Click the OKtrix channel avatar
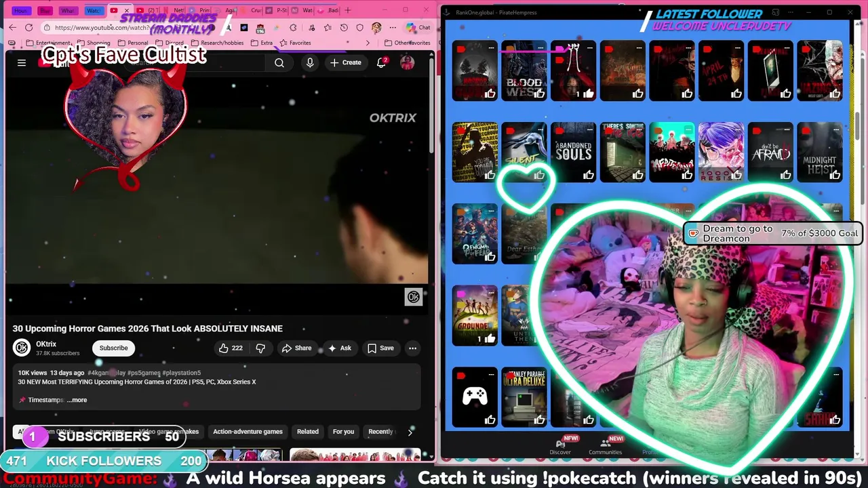868x488 pixels. pyautogui.click(x=22, y=348)
